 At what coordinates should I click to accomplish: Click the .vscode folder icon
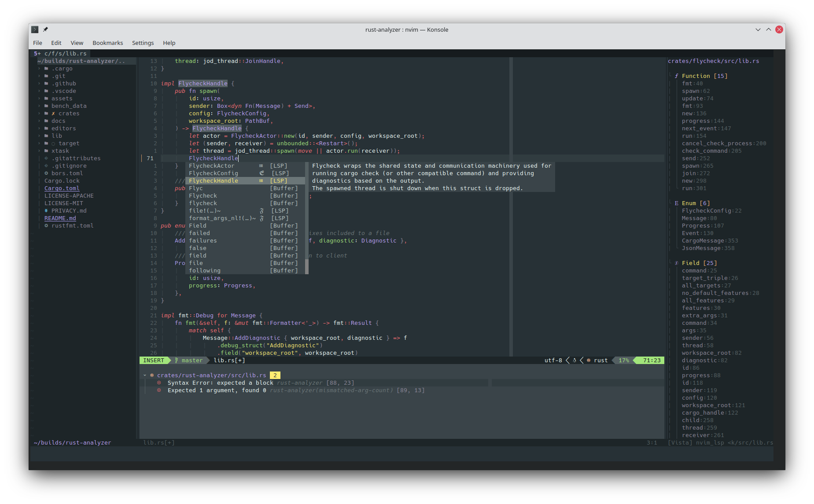tap(46, 91)
